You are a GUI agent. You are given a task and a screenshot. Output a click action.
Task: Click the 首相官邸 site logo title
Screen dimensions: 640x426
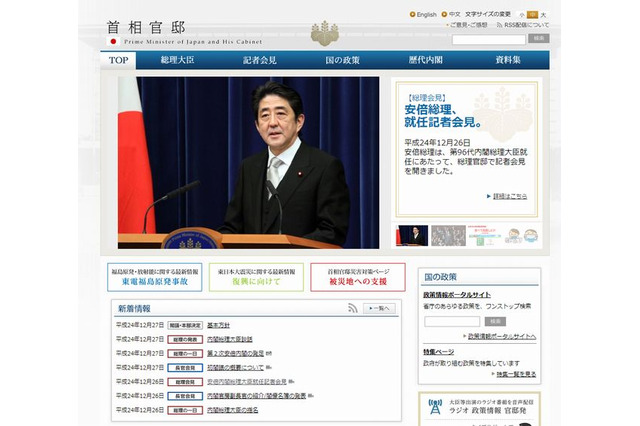[146, 28]
